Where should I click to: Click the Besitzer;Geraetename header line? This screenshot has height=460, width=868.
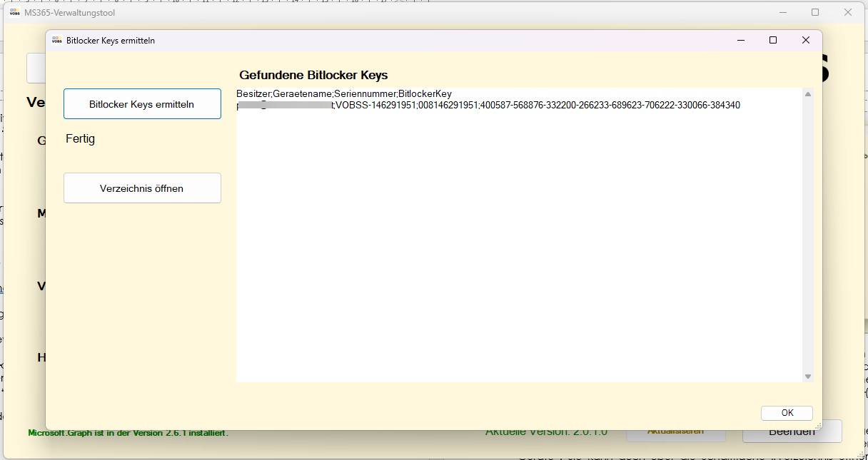pyautogui.click(x=343, y=94)
